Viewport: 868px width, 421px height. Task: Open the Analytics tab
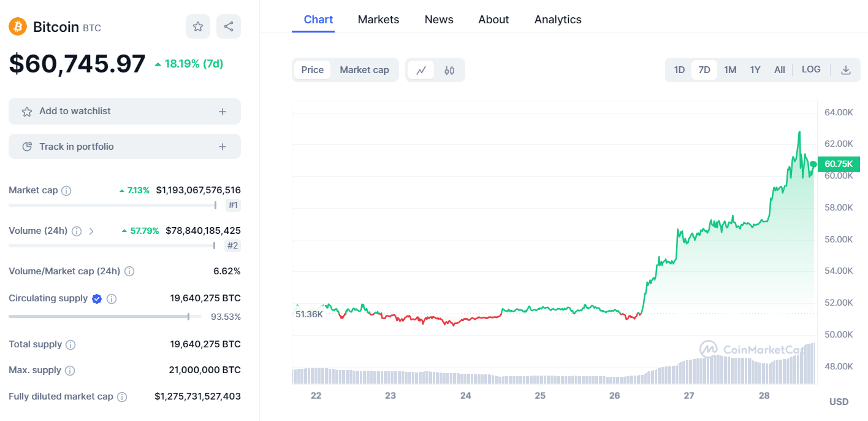pyautogui.click(x=558, y=20)
